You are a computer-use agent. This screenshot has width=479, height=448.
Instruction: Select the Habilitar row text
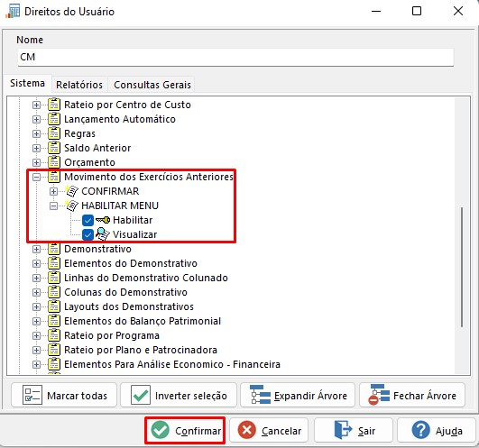tap(133, 220)
